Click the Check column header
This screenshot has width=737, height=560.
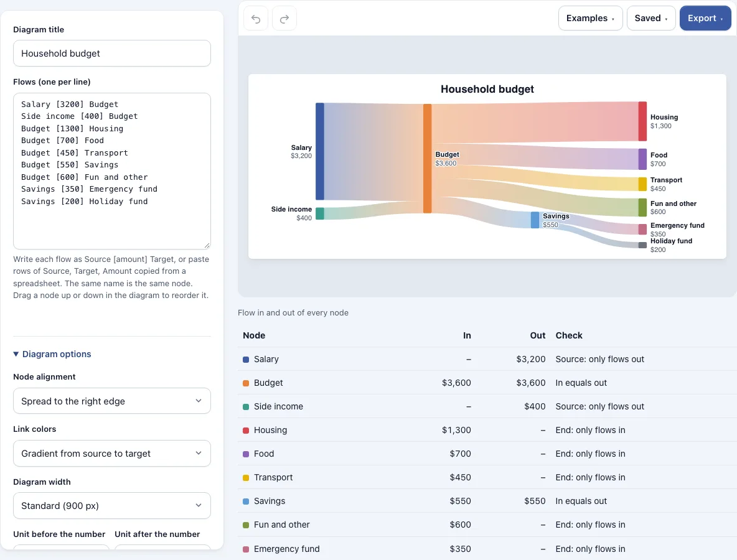[569, 335]
